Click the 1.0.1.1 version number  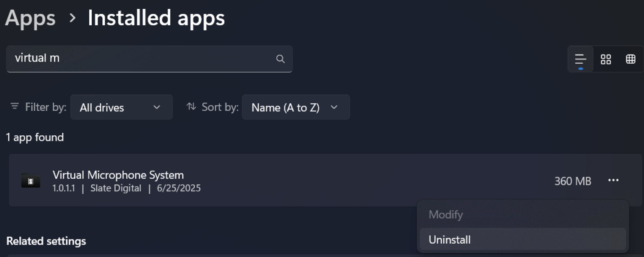[64, 188]
